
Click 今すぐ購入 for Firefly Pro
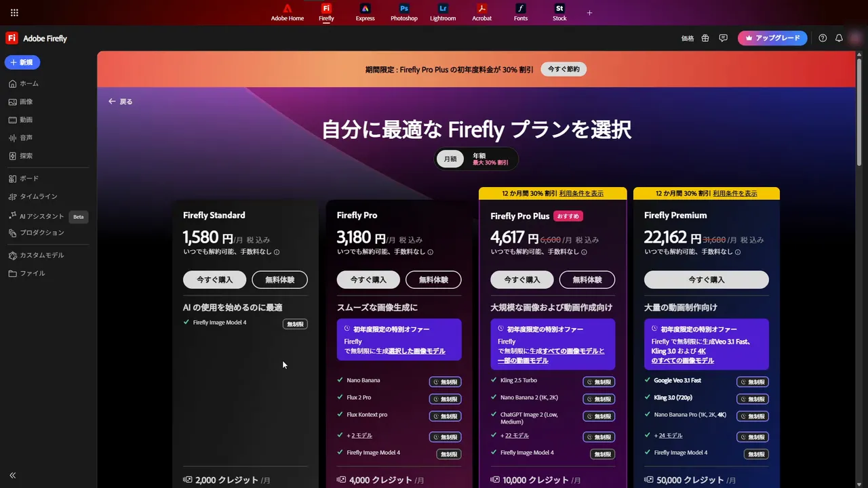368,279
